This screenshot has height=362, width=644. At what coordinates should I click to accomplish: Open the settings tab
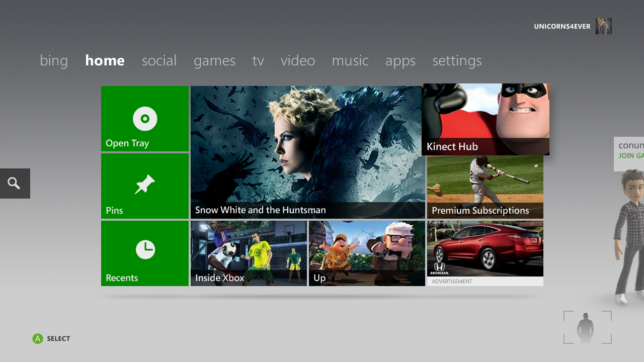coord(457,61)
